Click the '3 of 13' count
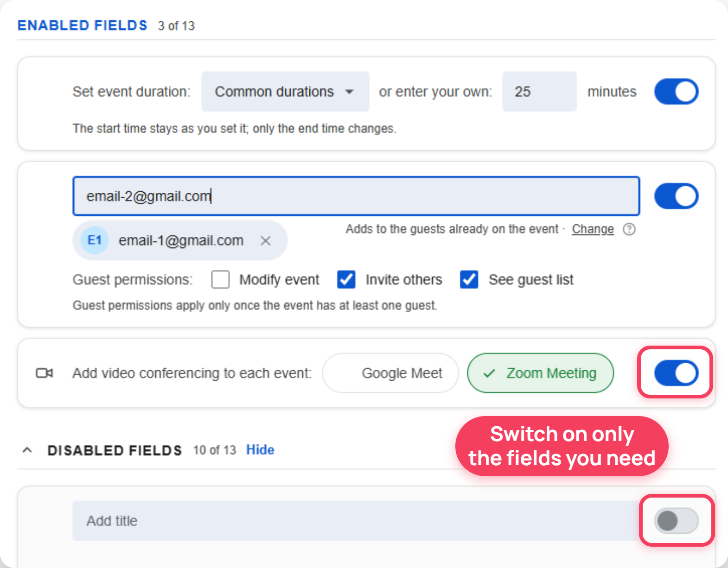Viewport: 728px width, 568px height. click(176, 26)
